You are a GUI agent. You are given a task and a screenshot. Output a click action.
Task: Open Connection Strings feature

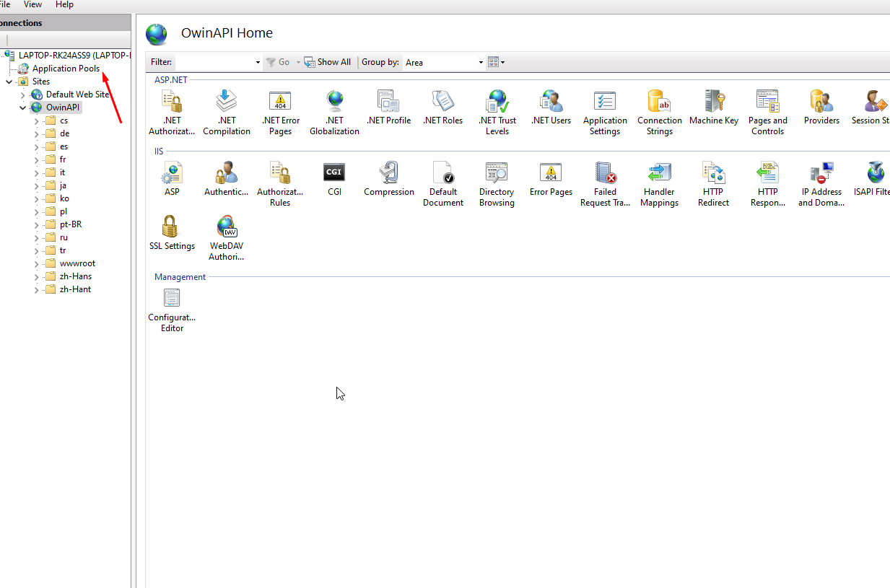(x=660, y=113)
